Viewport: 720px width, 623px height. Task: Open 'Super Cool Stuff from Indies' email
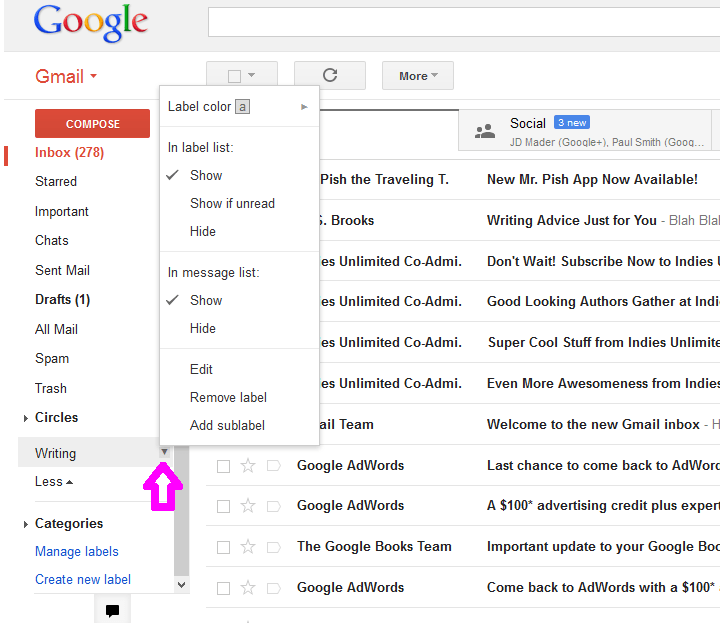(x=603, y=342)
